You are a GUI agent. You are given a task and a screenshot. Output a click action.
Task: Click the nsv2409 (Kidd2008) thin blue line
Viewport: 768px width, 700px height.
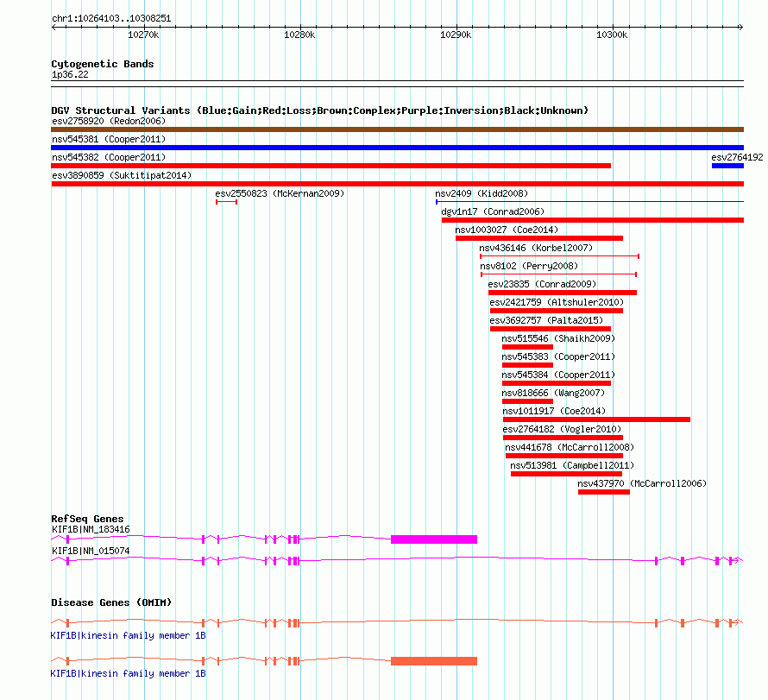[589, 202]
